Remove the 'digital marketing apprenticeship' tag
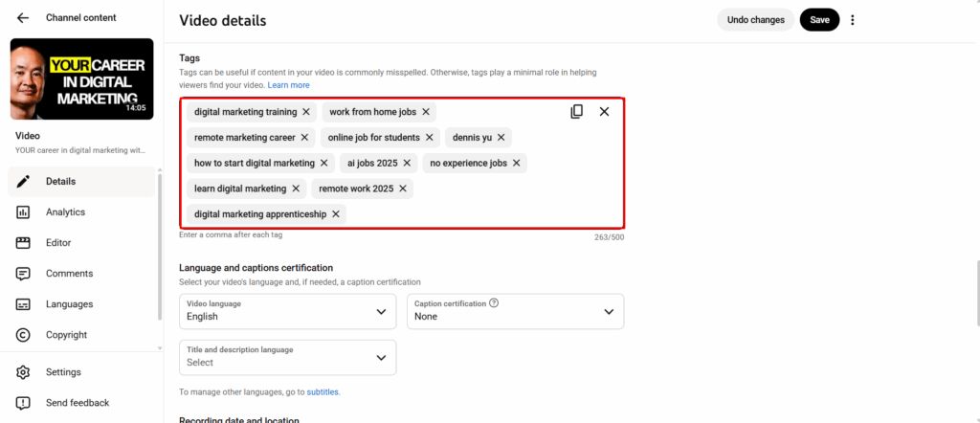Screen dimensions: 980x423 pyautogui.click(x=336, y=214)
